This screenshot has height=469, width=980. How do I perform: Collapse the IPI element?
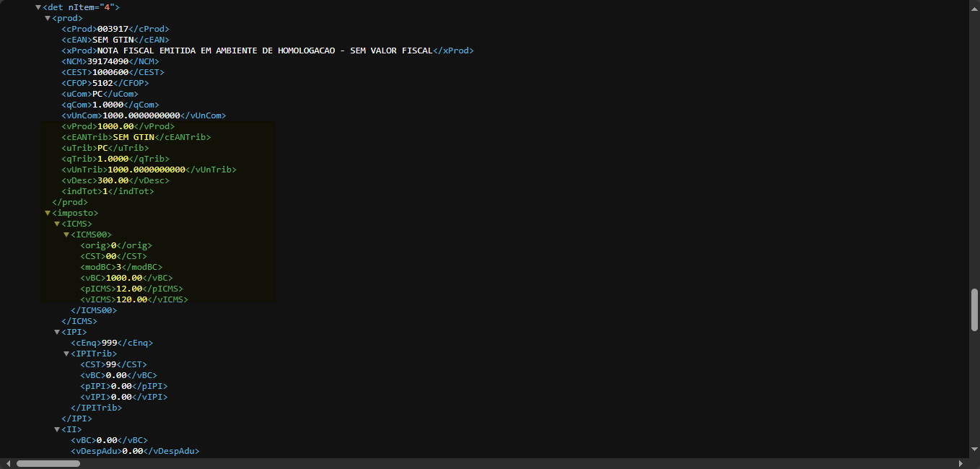click(57, 332)
